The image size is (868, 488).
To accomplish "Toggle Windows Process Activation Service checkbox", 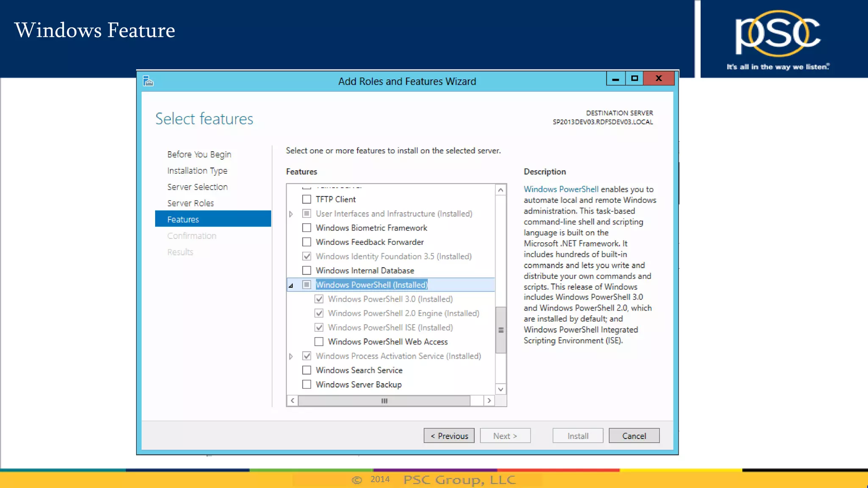I will (x=307, y=356).
